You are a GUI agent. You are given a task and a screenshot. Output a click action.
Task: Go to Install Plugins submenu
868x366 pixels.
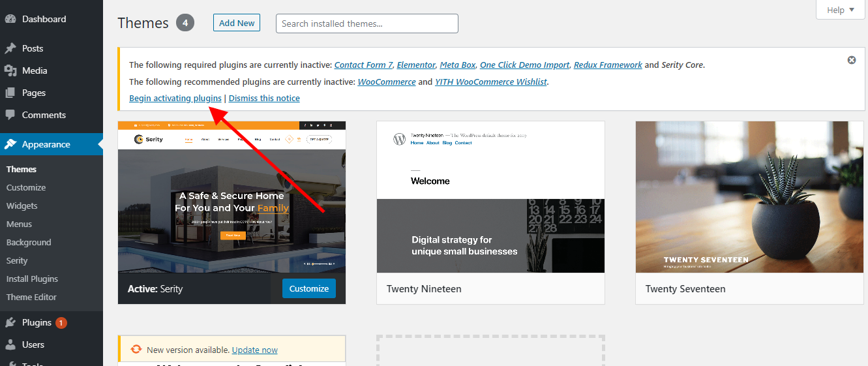[32, 279]
